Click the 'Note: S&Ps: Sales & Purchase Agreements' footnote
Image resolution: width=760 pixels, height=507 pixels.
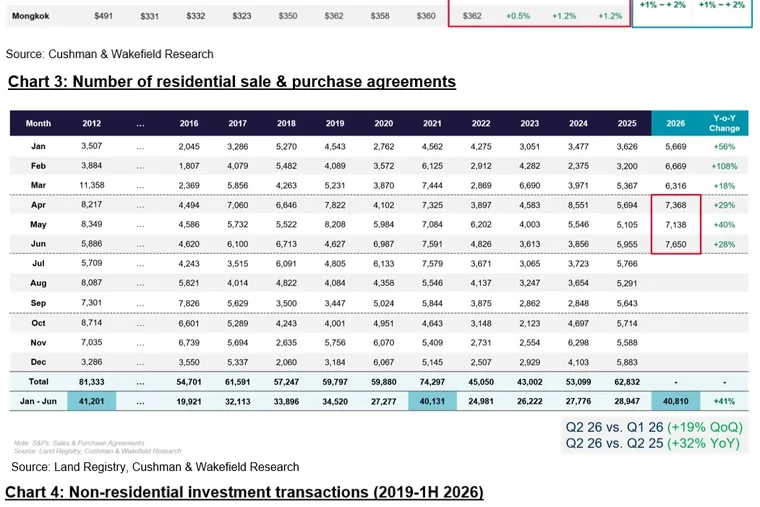pos(79,443)
